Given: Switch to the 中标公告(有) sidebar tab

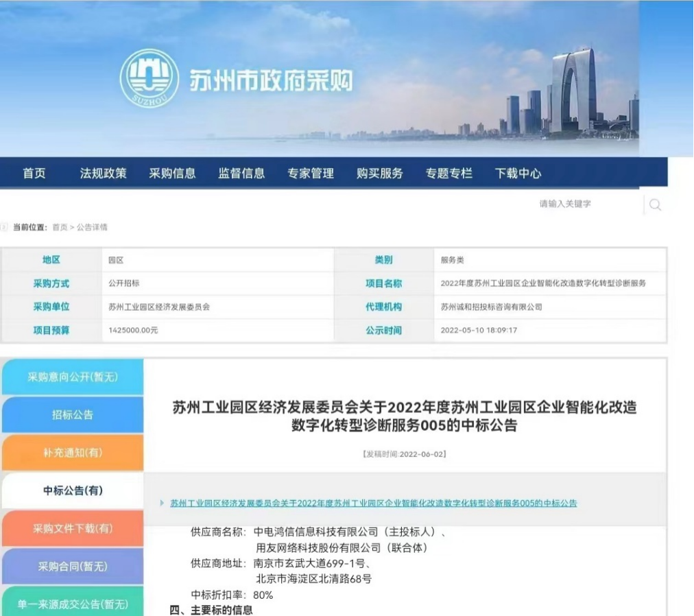Looking at the screenshot, I should [x=71, y=490].
